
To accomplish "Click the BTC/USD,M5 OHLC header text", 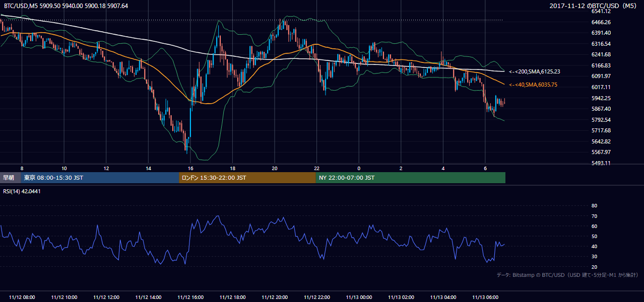I will (66, 6).
